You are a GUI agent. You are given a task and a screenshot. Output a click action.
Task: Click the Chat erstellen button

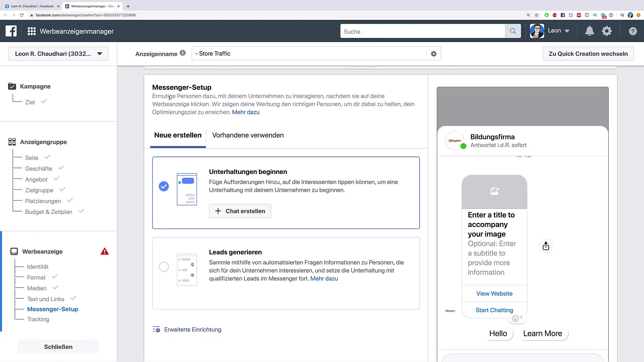tap(240, 211)
